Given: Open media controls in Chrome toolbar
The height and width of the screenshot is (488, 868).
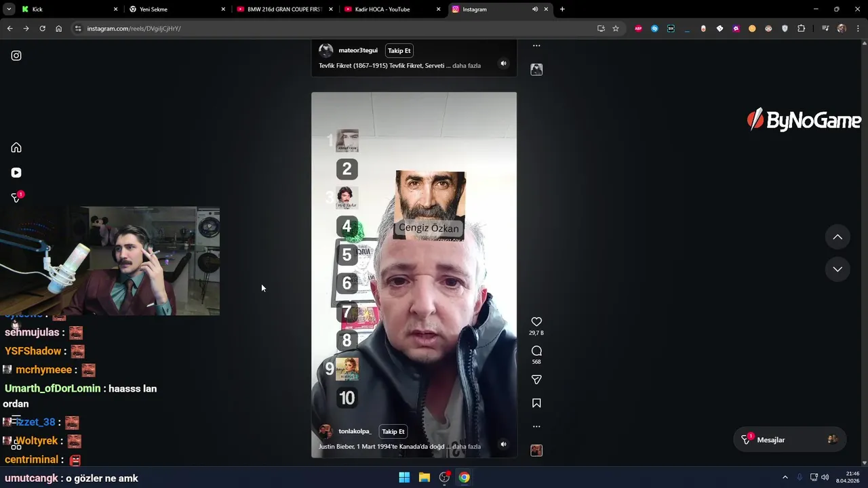Looking at the screenshot, I should click(825, 28).
